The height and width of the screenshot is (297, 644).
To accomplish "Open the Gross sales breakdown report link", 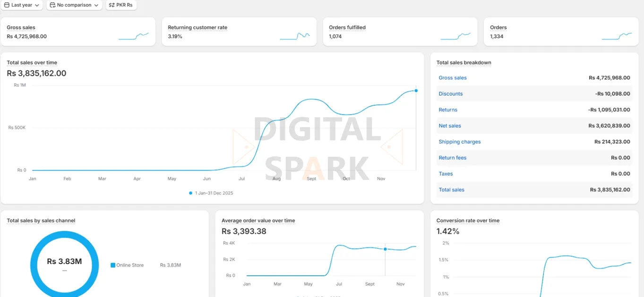I will click(x=452, y=77).
